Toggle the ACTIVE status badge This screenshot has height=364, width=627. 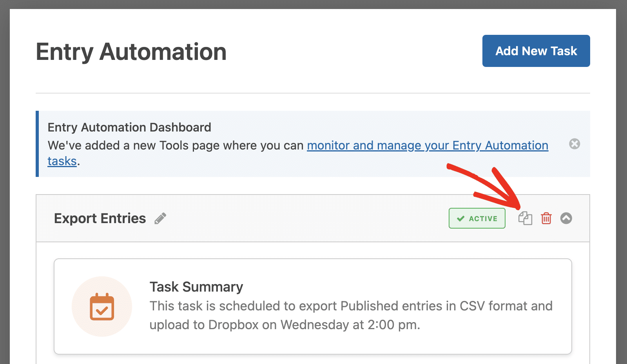click(477, 218)
